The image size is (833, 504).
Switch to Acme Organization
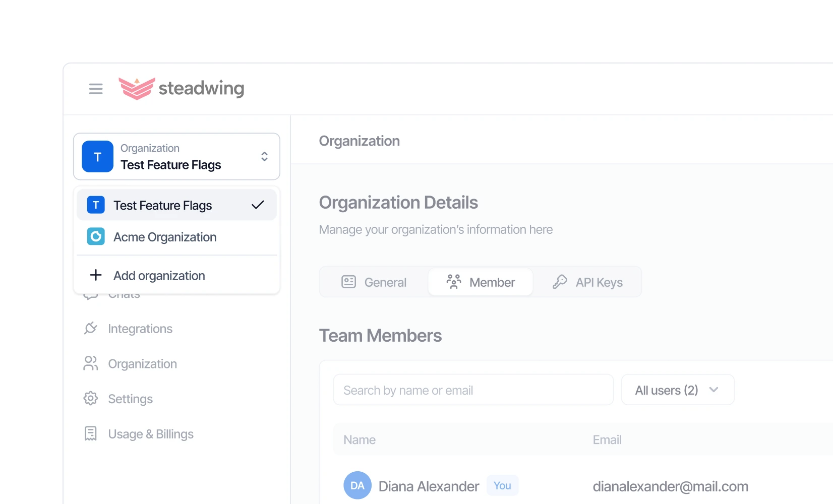pos(176,237)
